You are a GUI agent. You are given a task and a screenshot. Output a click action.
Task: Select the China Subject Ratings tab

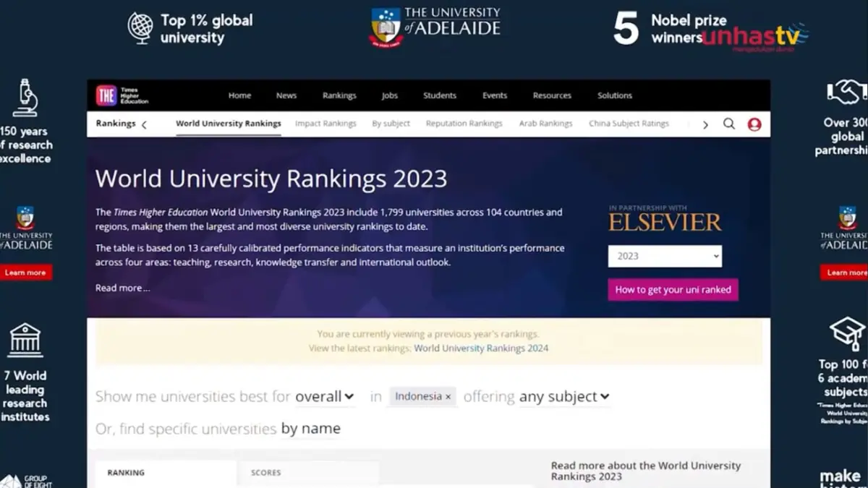[x=629, y=124]
